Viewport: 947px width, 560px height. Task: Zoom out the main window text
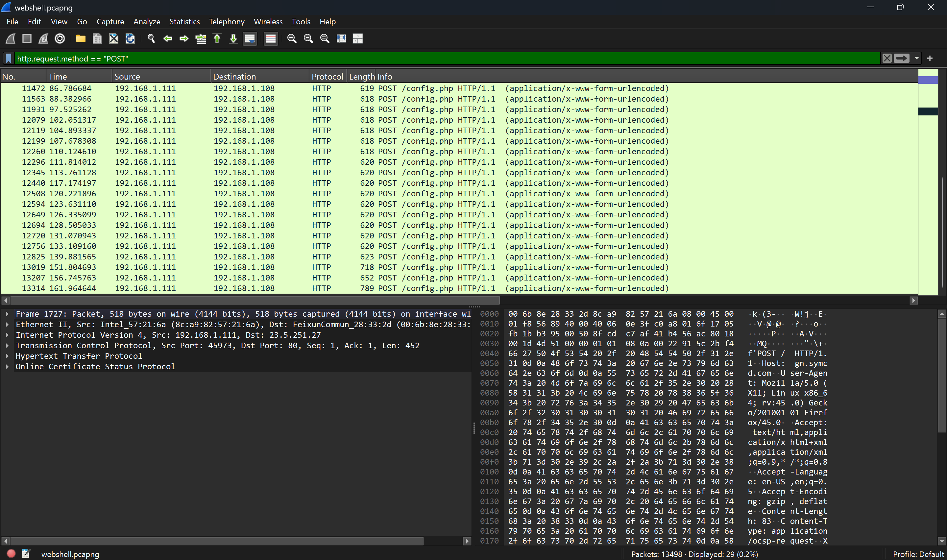(x=308, y=38)
